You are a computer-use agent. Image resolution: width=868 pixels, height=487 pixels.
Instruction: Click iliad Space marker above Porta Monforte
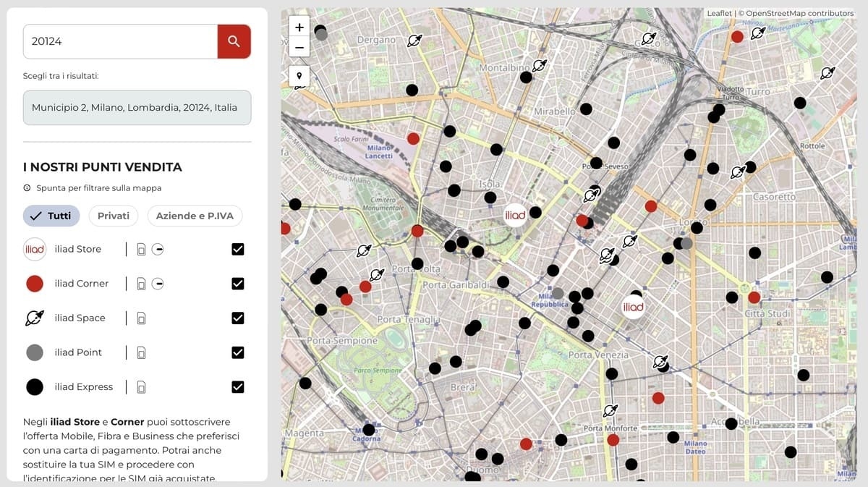coord(610,411)
